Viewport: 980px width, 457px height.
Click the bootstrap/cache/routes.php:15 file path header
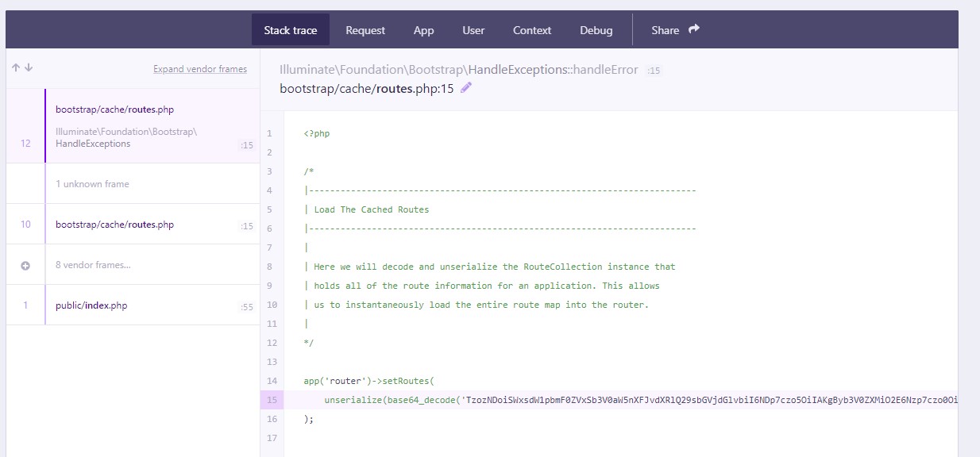[366, 88]
